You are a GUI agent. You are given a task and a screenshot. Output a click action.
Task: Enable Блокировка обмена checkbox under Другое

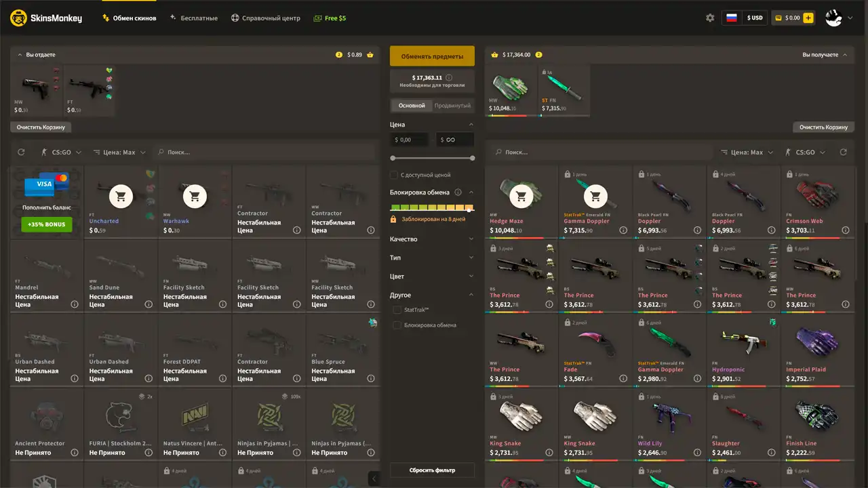pyautogui.click(x=397, y=325)
